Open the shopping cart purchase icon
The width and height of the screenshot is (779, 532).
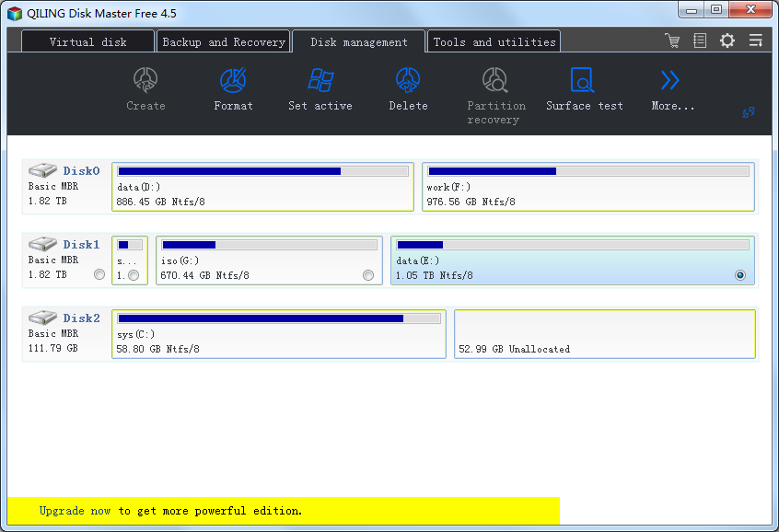pos(672,40)
